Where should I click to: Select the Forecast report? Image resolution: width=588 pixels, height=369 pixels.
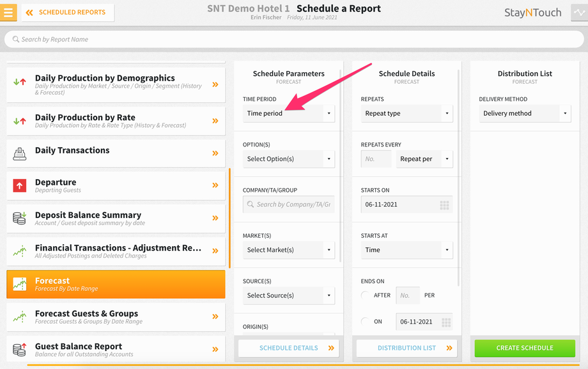tap(116, 284)
